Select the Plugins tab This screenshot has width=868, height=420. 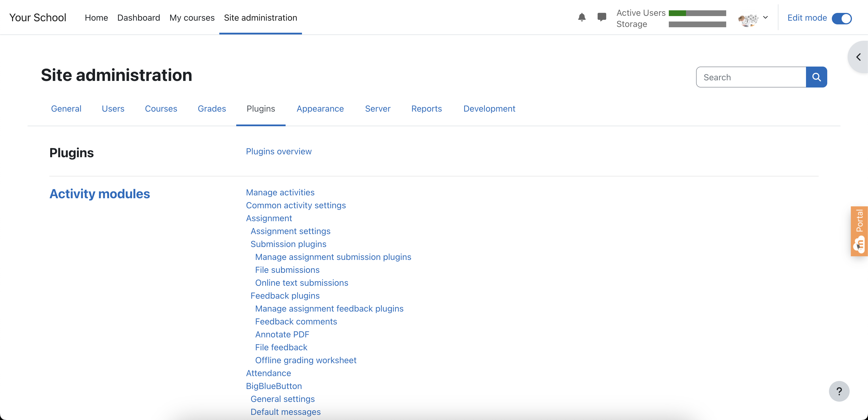261,109
